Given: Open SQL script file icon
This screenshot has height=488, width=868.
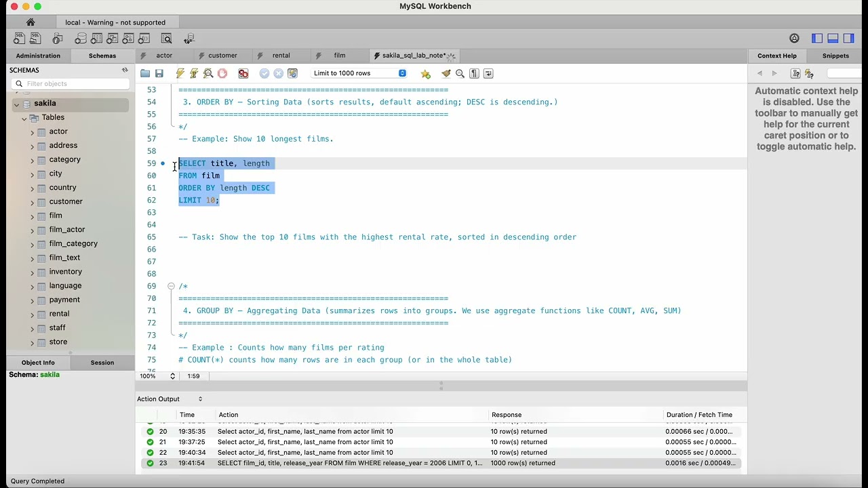Looking at the screenshot, I should click(x=35, y=39).
